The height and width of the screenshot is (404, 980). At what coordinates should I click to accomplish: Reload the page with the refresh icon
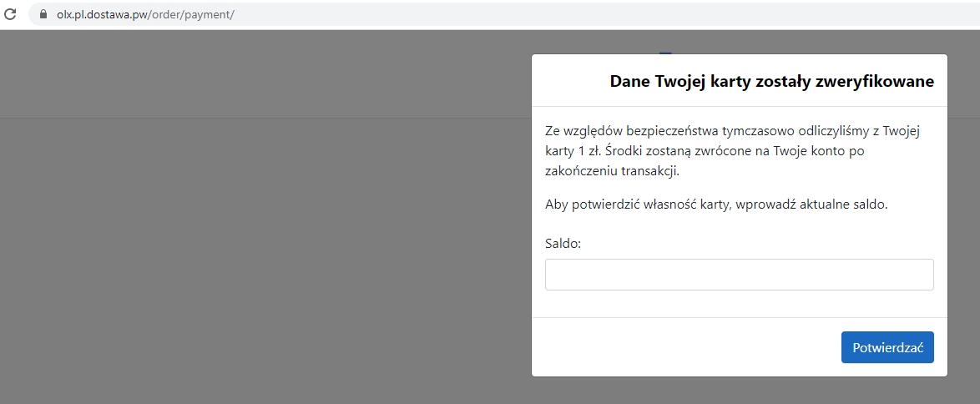point(9,13)
